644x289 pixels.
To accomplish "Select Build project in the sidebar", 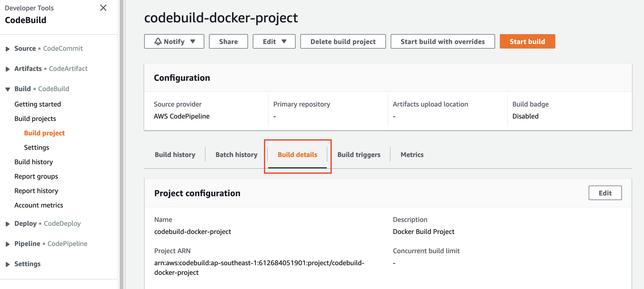I will coord(44,133).
